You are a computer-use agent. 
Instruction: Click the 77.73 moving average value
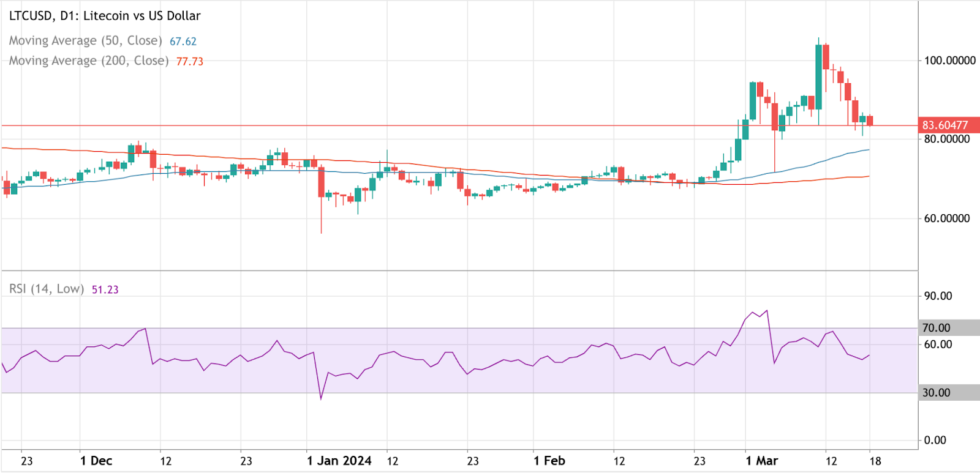click(190, 61)
